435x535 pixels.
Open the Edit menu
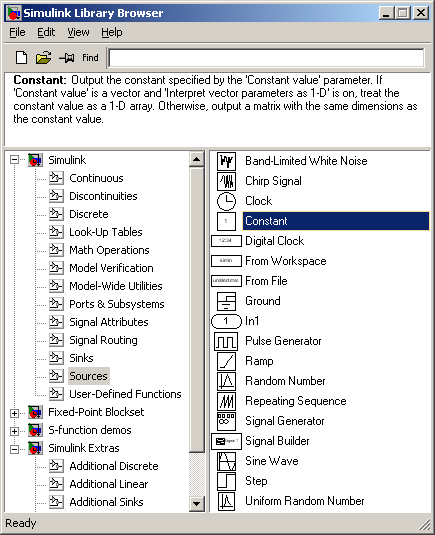pos(46,32)
